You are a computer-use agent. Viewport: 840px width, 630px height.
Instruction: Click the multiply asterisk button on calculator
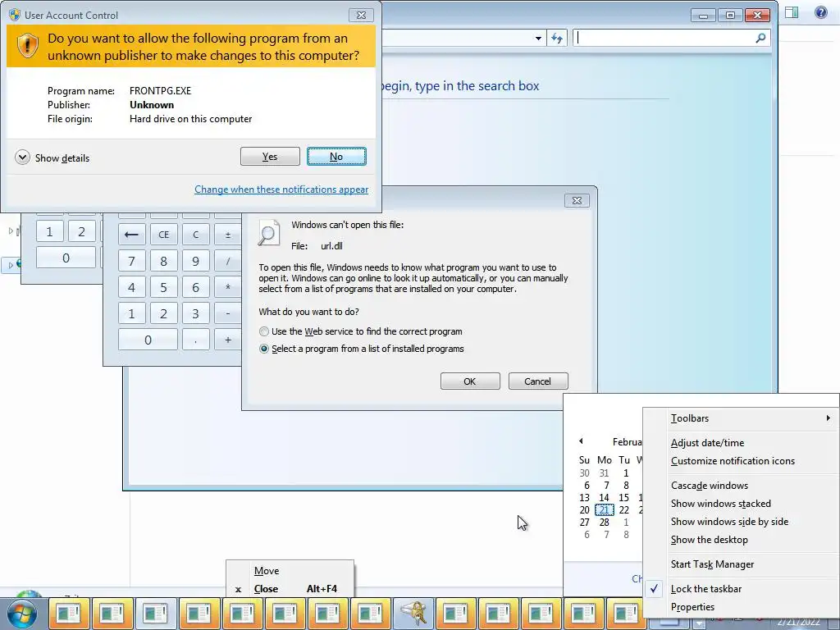pos(228,287)
